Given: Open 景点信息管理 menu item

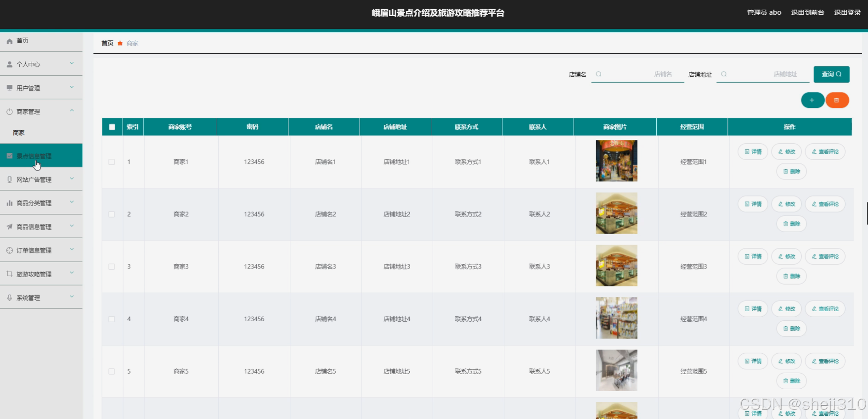Looking at the screenshot, I should click(41, 156).
